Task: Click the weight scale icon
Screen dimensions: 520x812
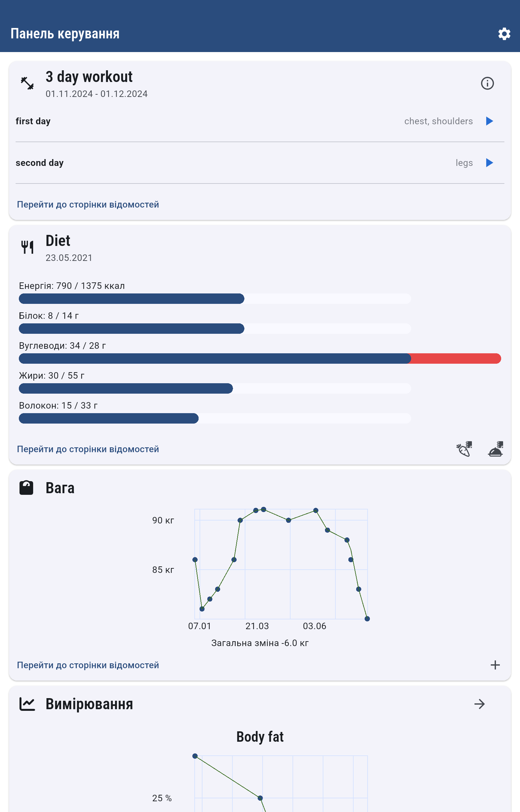Action: 26,488
